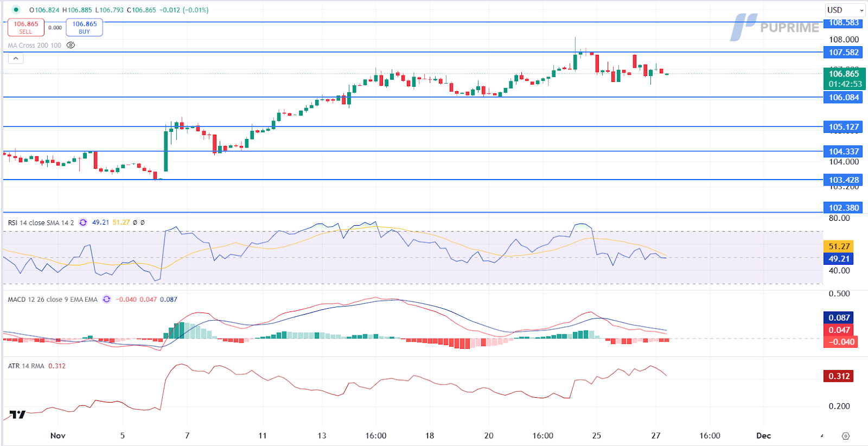Image resolution: width=868 pixels, height=446 pixels.
Task: Click the 104.337 price level label
Action: 844,151
